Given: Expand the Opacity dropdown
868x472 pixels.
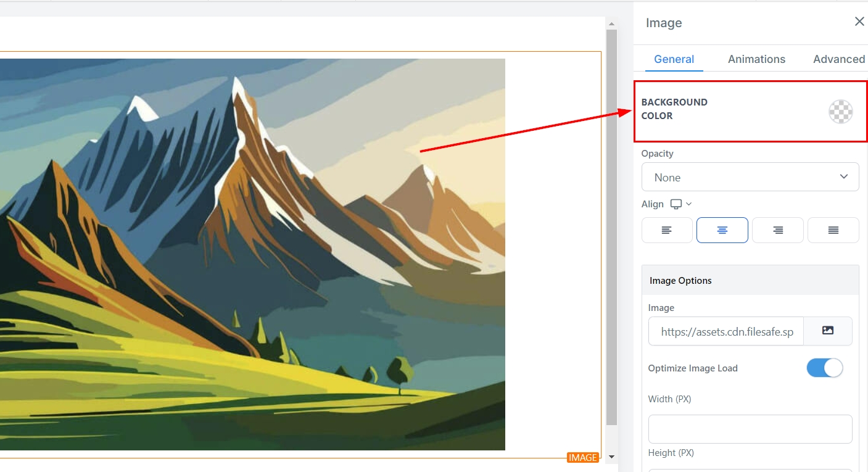Looking at the screenshot, I should pos(750,177).
